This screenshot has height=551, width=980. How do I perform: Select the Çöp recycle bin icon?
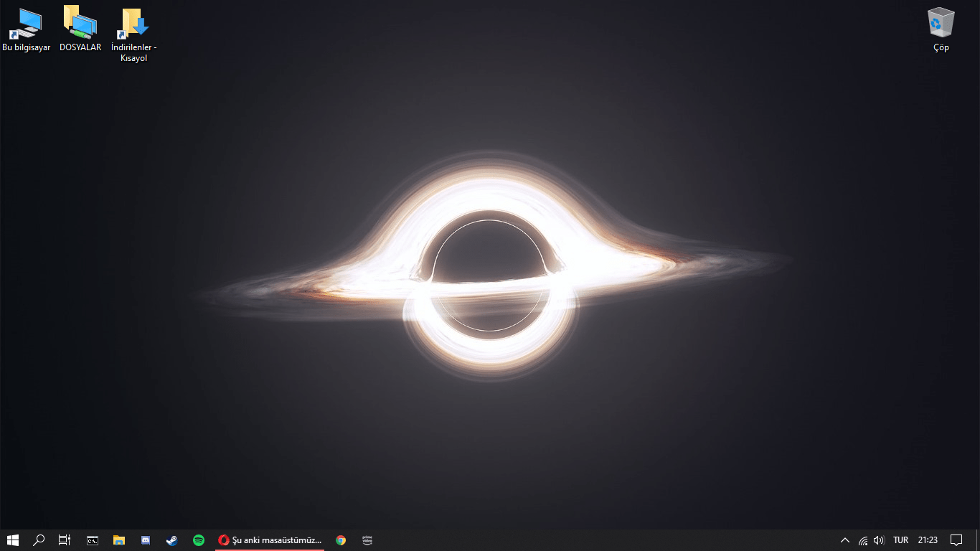(941, 30)
